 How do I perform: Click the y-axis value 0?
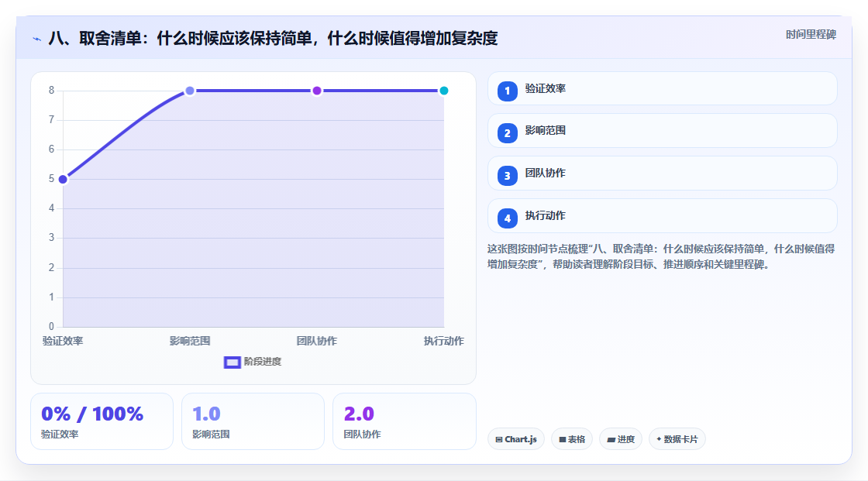point(51,327)
